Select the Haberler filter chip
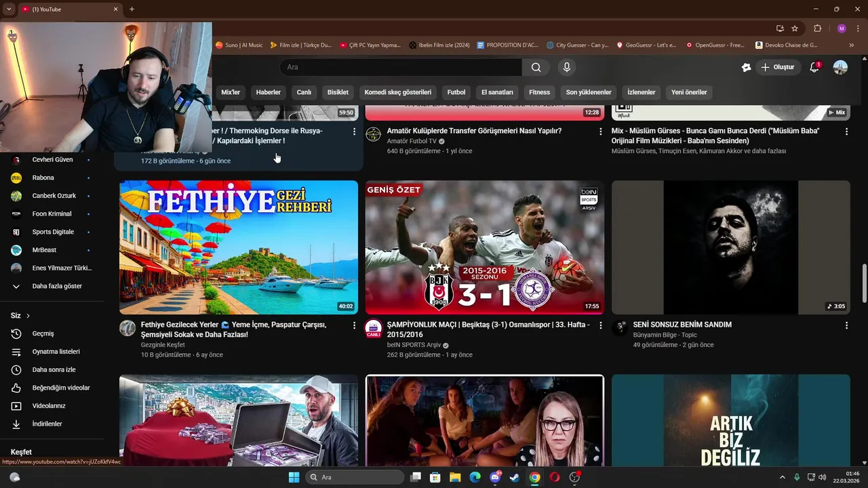The width and height of the screenshot is (868, 488). 268,92
